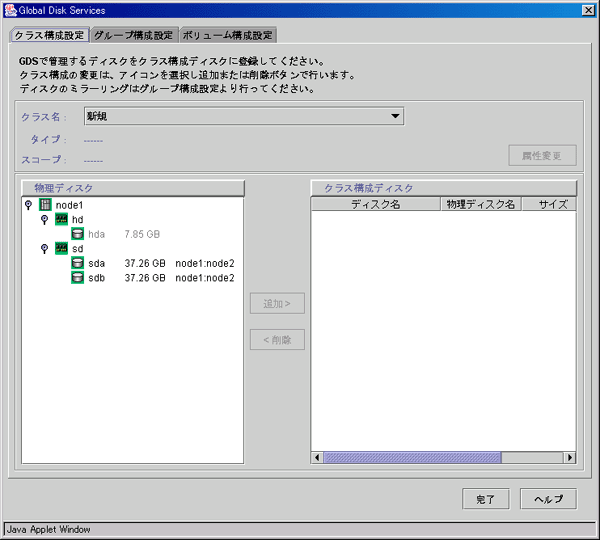Collapse the node1 tree node
Viewport: 600px width, 540px height.
tap(28, 205)
